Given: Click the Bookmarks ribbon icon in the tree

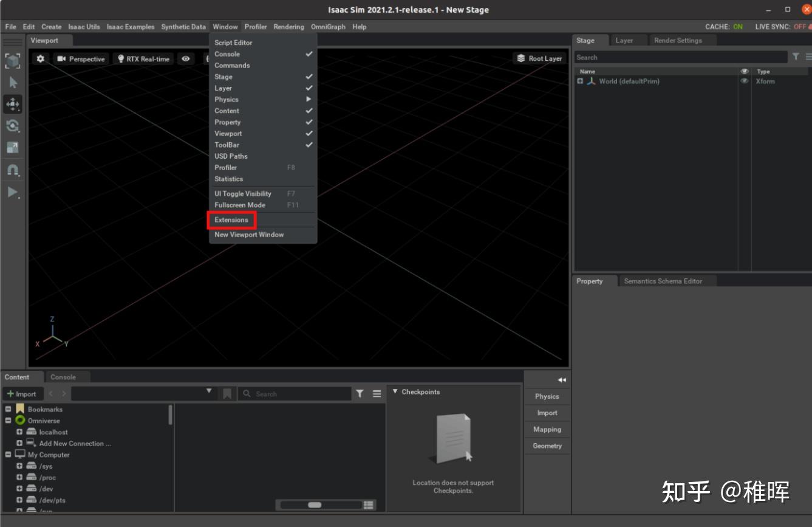Looking at the screenshot, I should tap(20, 409).
